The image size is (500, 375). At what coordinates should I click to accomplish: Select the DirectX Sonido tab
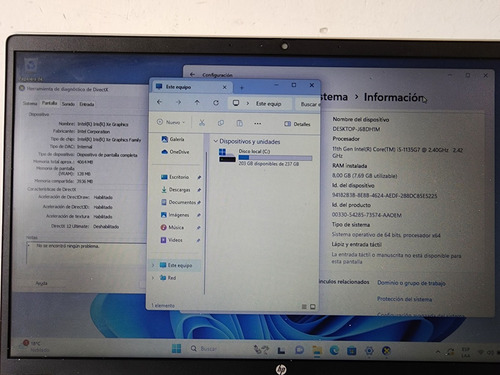pos(68,104)
